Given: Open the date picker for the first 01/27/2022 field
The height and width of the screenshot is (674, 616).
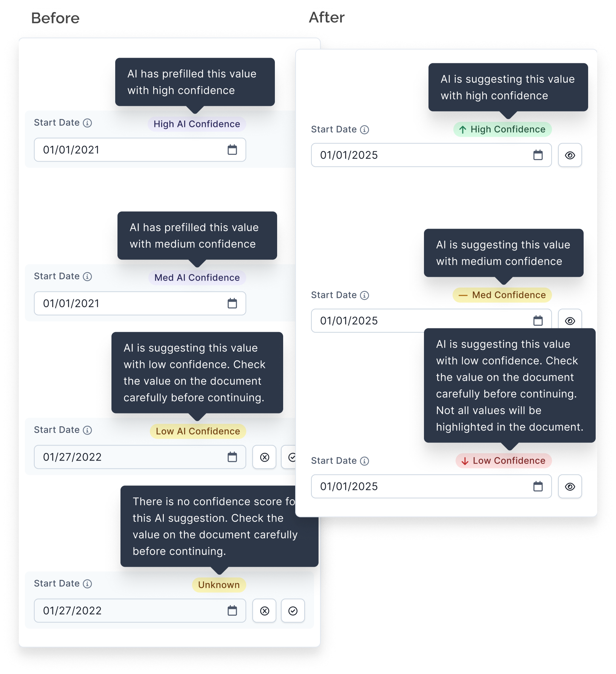Looking at the screenshot, I should tap(232, 457).
